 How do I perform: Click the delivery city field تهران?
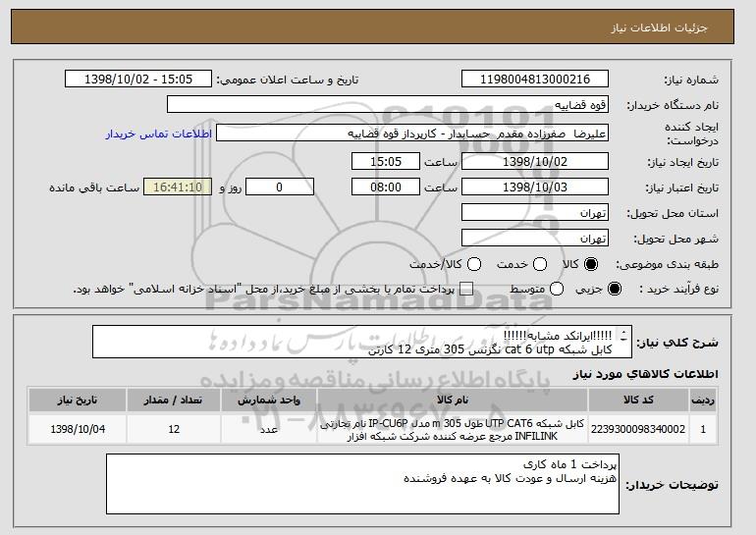[535, 239]
